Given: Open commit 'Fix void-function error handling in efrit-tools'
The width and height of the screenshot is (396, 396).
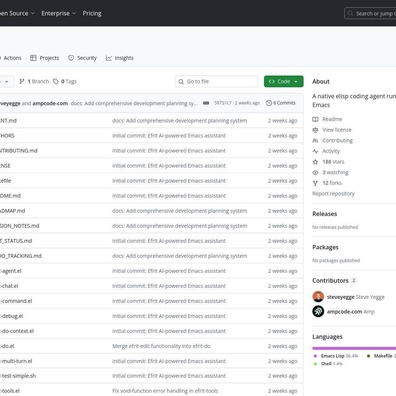Looking at the screenshot, I should click(165, 391).
